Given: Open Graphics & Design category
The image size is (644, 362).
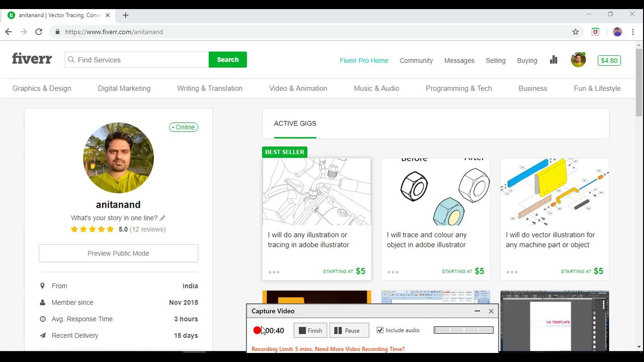Looking at the screenshot, I should tap(42, 88).
